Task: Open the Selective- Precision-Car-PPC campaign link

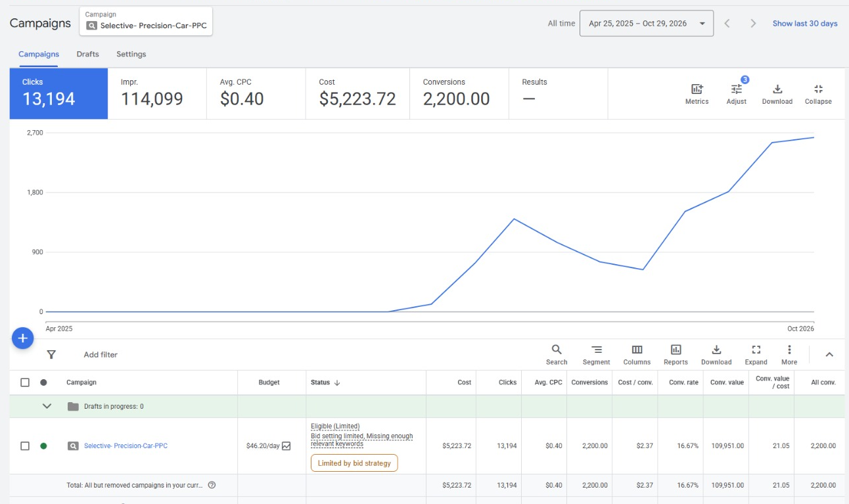Action: [x=126, y=446]
